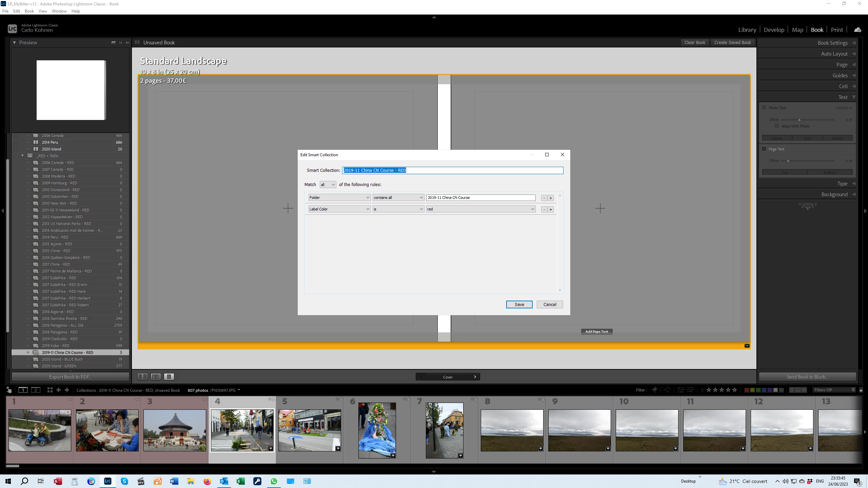Open the Book menu
The image size is (868, 488).
coord(29,11)
